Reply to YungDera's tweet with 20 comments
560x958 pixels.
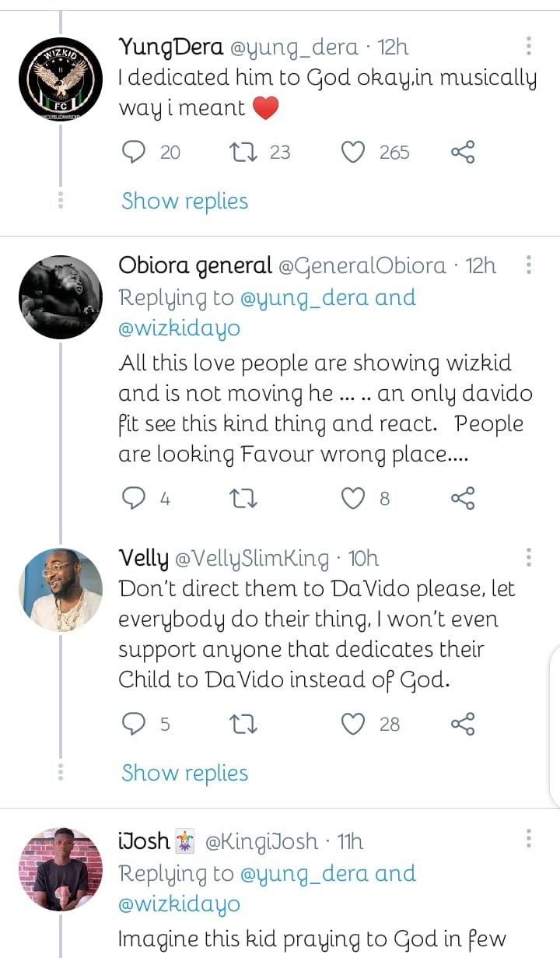135,152
